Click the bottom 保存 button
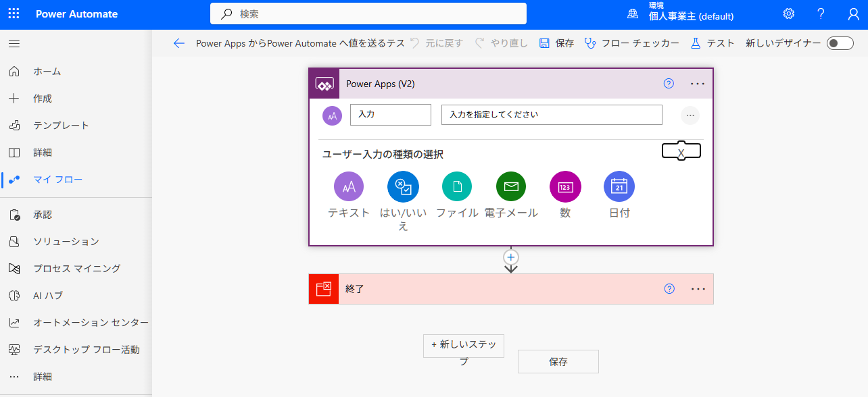This screenshot has height=397, width=868. pyautogui.click(x=558, y=362)
